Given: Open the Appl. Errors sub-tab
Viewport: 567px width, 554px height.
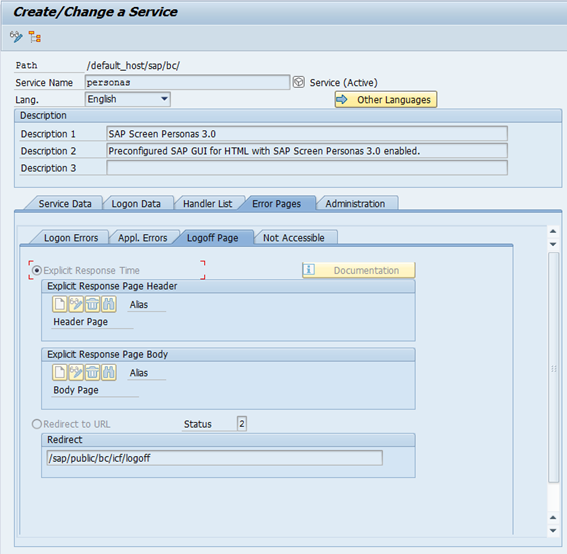Looking at the screenshot, I should pyautogui.click(x=143, y=238).
